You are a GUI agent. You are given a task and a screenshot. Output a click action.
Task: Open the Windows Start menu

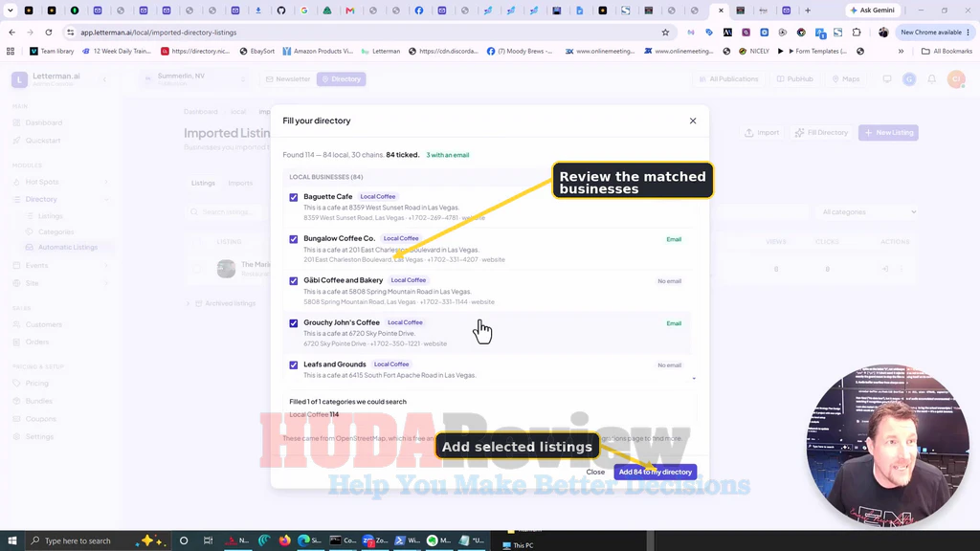(x=11, y=541)
